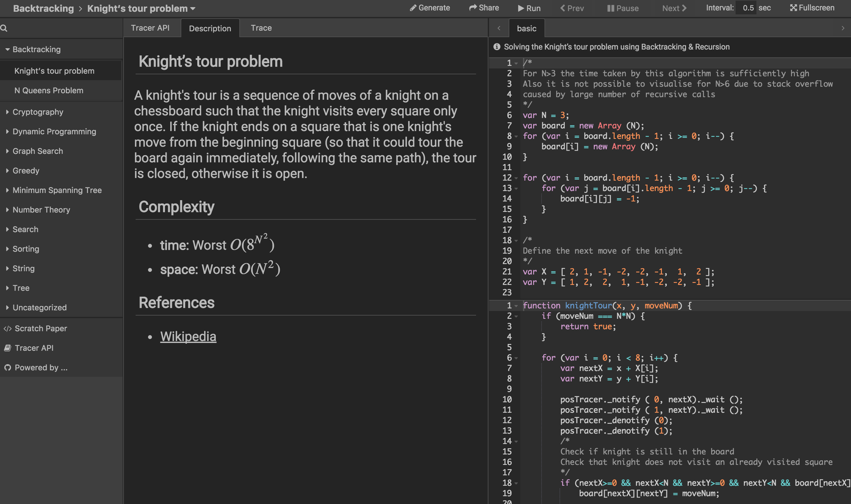Screen dimensions: 851x504
Task: Collapse the Backtracking category
Action: point(36,49)
